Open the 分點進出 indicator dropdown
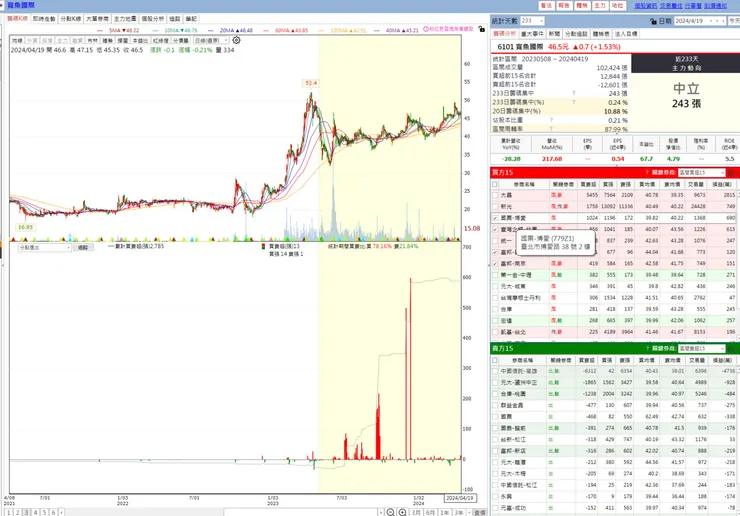 [45, 247]
